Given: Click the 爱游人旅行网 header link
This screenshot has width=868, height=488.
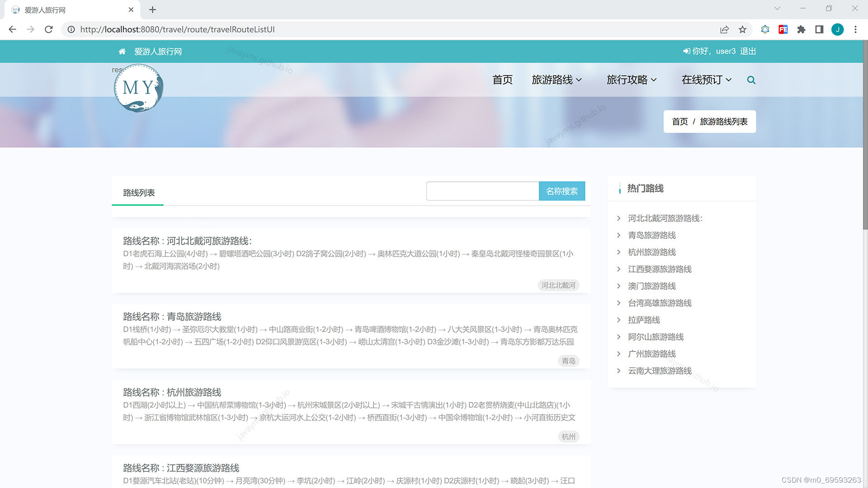Looking at the screenshot, I should (158, 52).
